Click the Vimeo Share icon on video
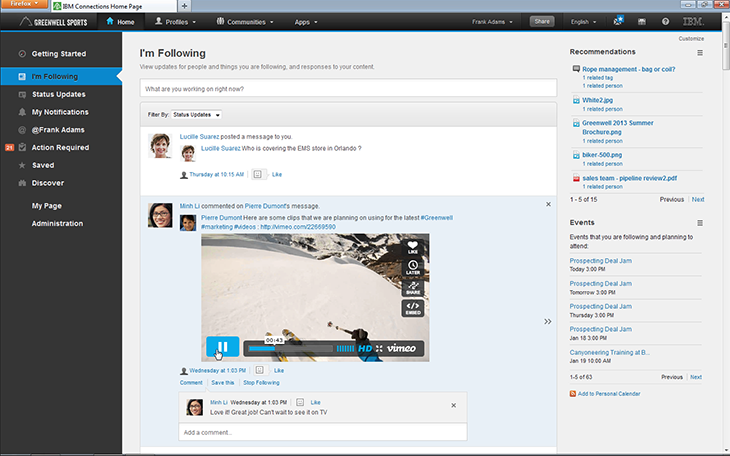Screen dimensions: 730x456 click(x=413, y=287)
